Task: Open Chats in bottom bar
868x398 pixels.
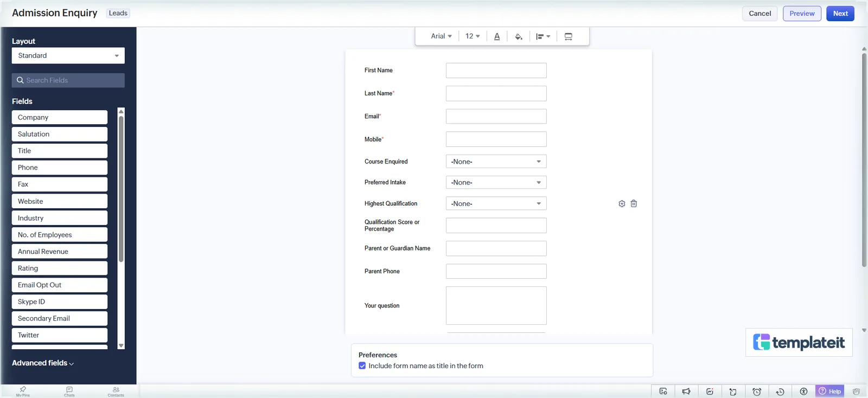Action: (x=69, y=391)
